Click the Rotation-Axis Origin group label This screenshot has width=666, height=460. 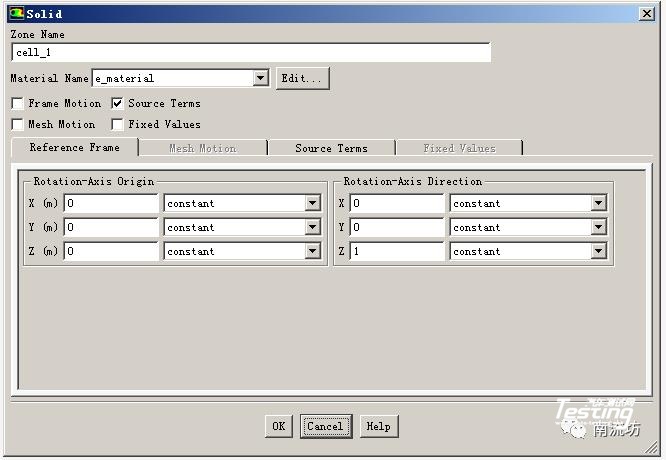coord(94,181)
